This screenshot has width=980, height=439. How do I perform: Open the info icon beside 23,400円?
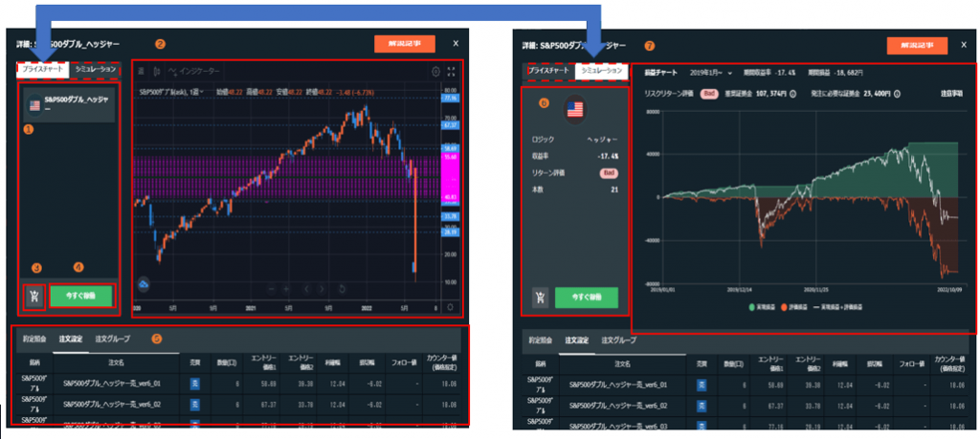pyautogui.click(x=896, y=94)
